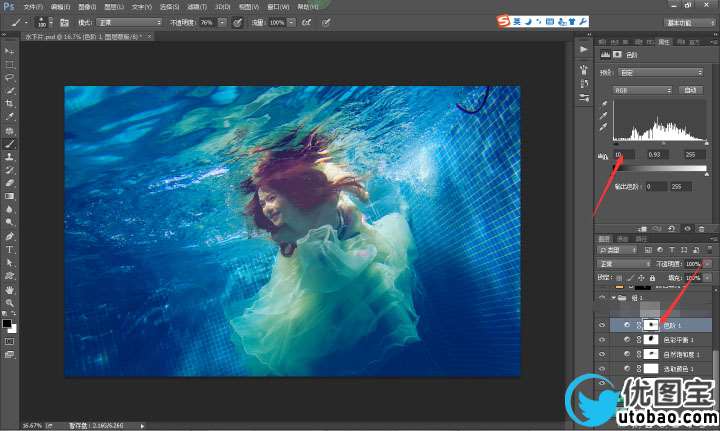Viewport: 720px width, 431px height.
Task: Open the 图像(I) menu
Action: tap(87, 7)
